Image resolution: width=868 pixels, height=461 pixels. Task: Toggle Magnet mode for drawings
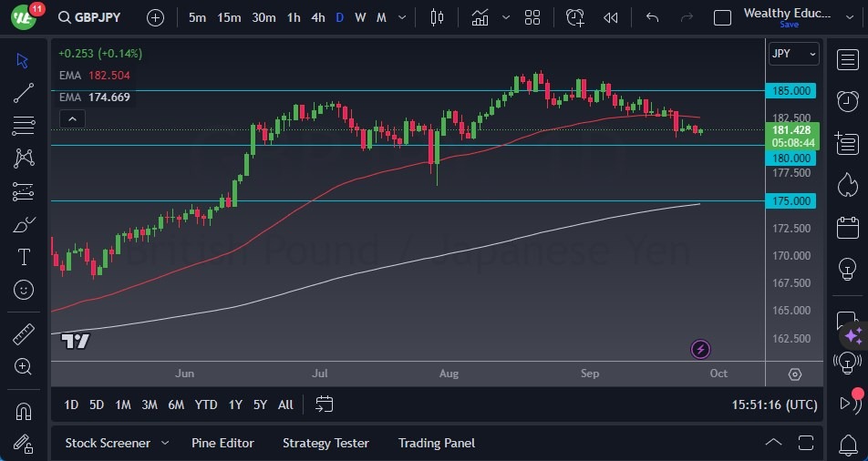click(x=24, y=411)
